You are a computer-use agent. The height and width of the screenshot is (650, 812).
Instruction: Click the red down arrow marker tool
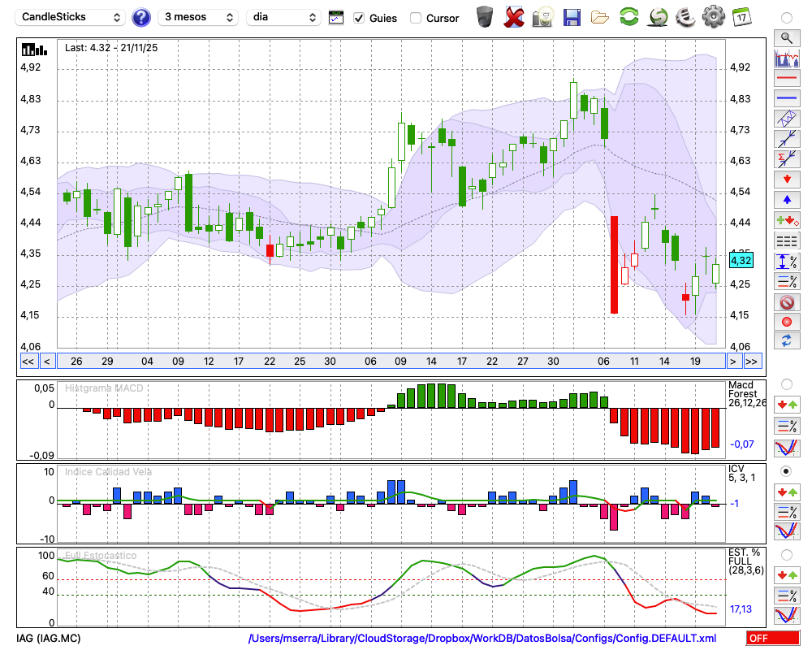tap(786, 180)
